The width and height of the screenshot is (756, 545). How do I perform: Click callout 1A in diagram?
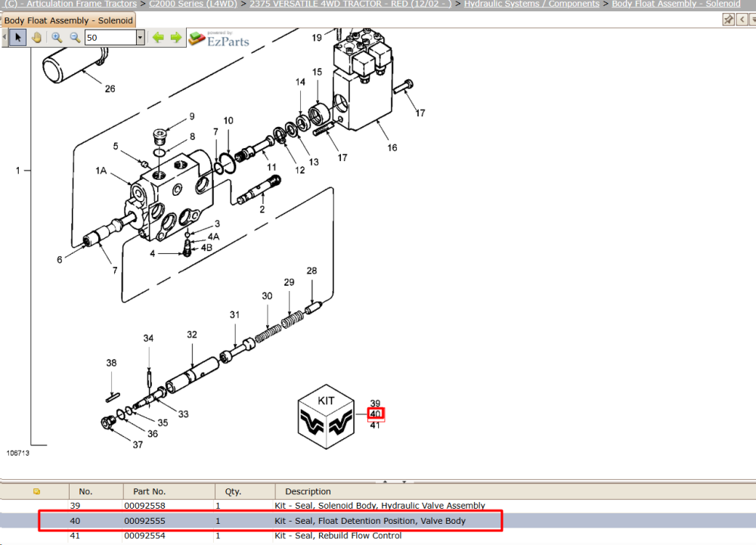point(101,171)
